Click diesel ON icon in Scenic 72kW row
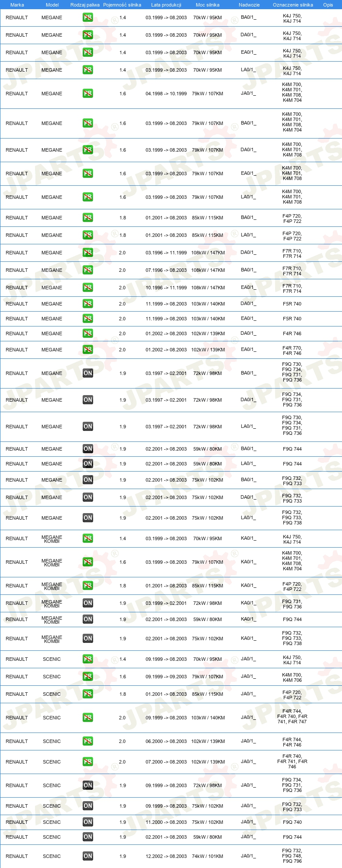This screenshot has height=868, width=342. [x=88, y=785]
